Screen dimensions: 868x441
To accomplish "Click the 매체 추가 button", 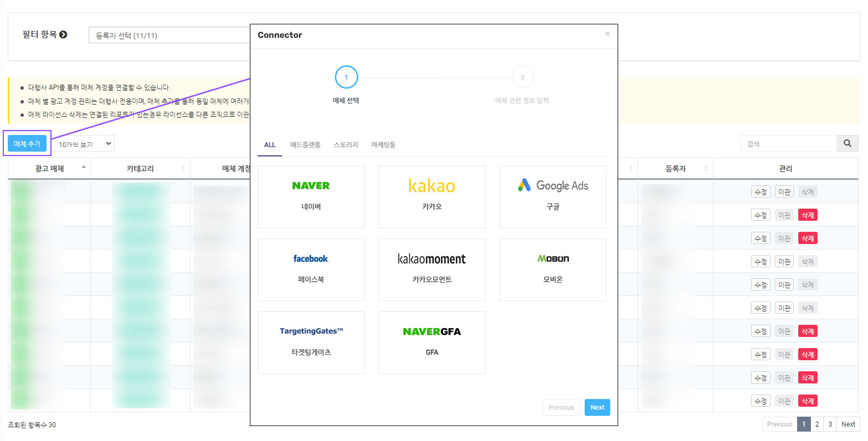I will point(27,144).
